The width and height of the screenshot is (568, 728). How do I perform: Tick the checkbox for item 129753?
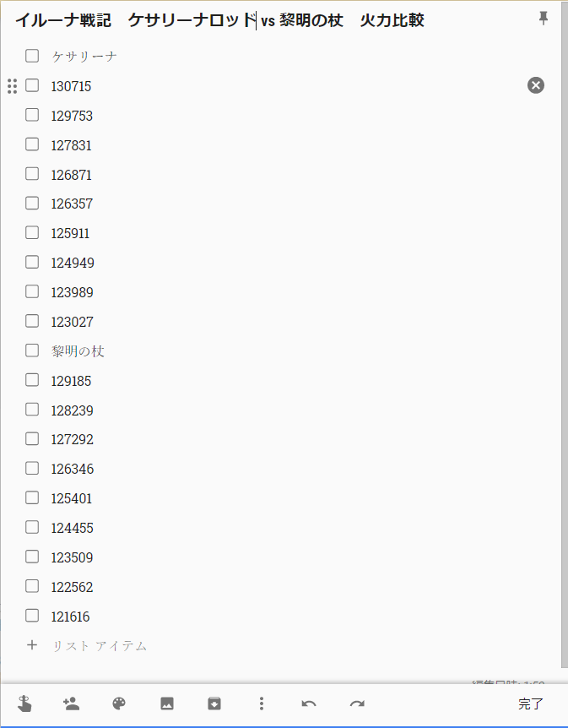click(32, 115)
